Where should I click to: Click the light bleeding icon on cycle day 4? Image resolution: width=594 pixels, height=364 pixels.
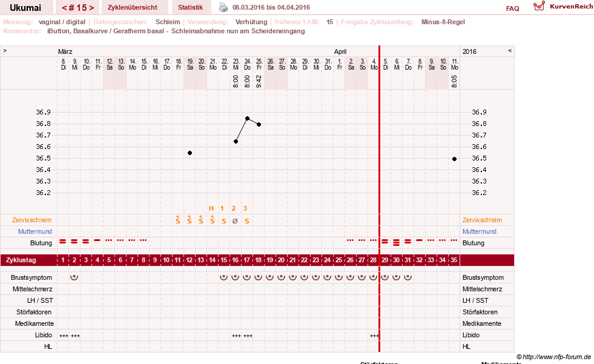pos(97,240)
